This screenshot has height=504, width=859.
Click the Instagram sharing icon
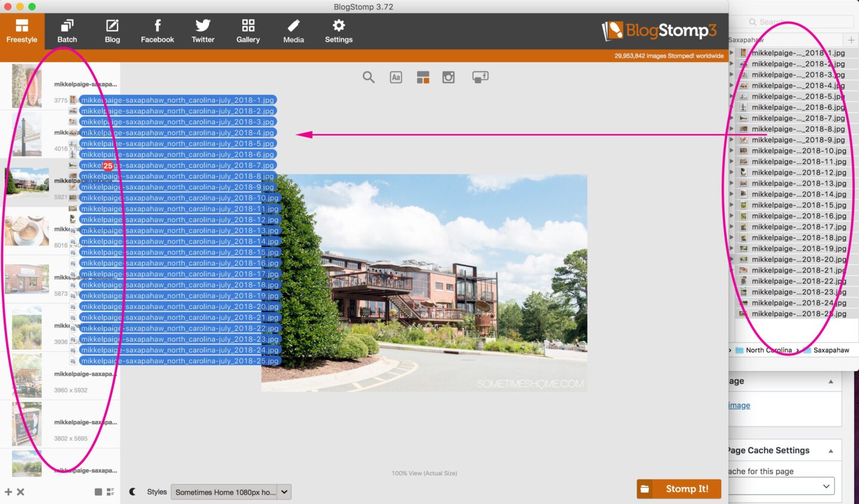449,77
